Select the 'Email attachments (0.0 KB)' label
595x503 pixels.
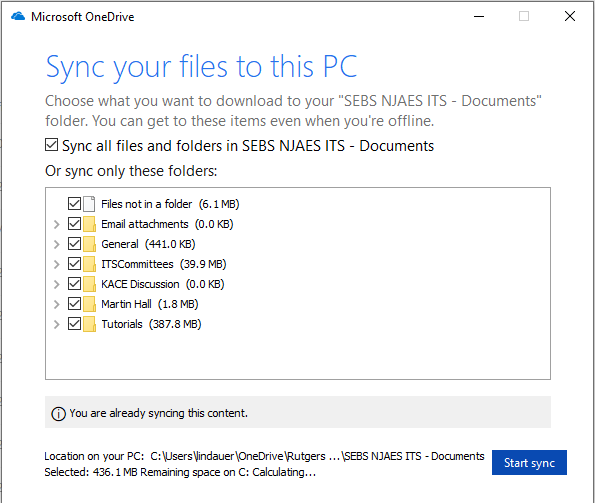coord(167,224)
